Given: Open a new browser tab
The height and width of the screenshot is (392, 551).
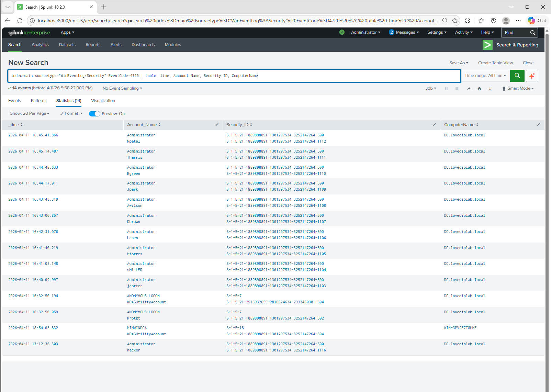Looking at the screenshot, I should click(x=104, y=7).
